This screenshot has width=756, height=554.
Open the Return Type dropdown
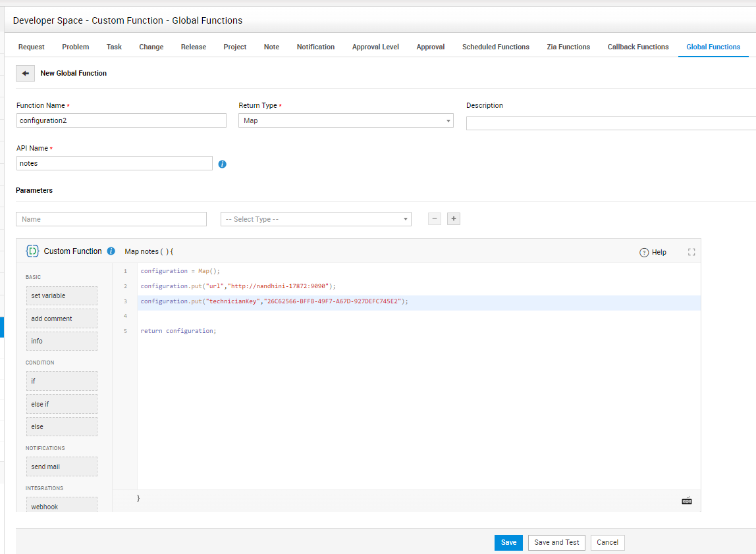point(346,120)
